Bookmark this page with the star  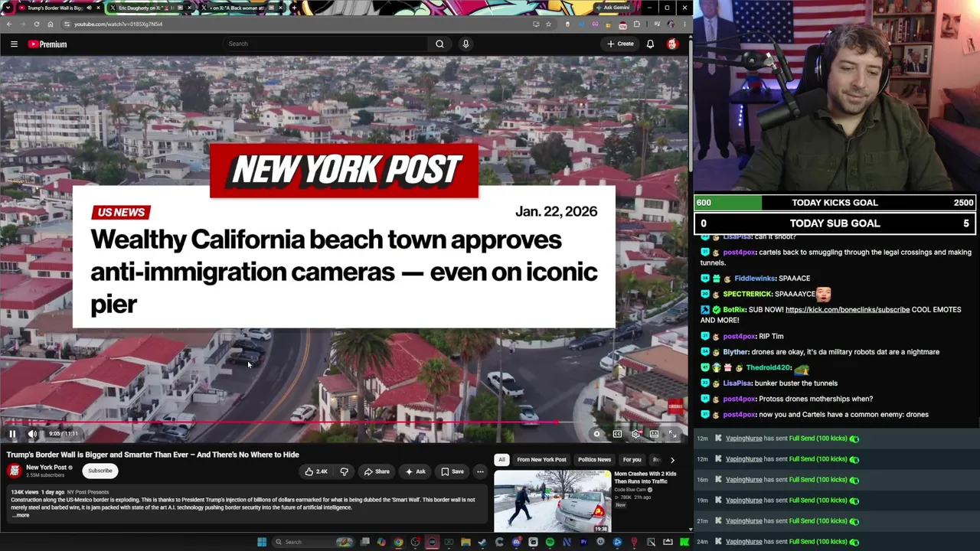pos(548,24)
